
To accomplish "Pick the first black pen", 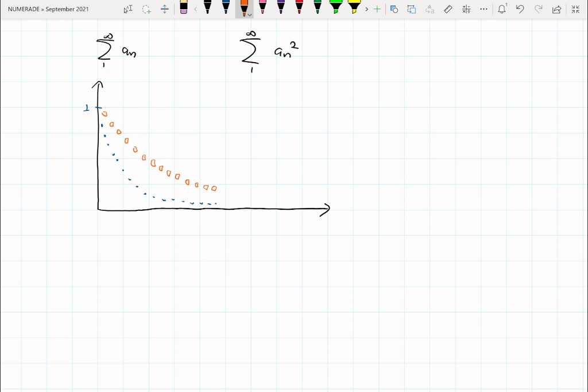I will tap(207, 9).
